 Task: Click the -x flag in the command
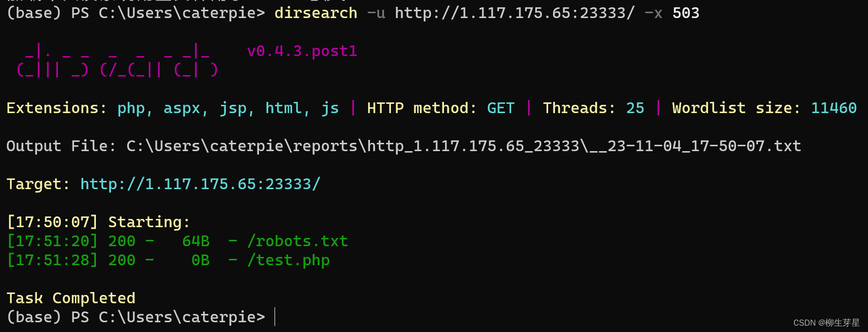point(653,13)
